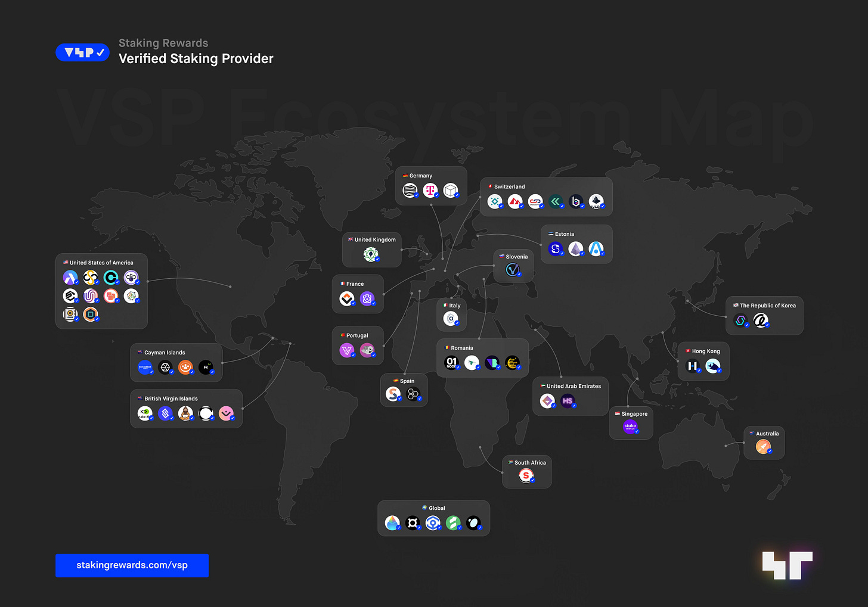868x607 pixels.
Task: Select the colorful droplet logo under Global
Action: (392, 523)
